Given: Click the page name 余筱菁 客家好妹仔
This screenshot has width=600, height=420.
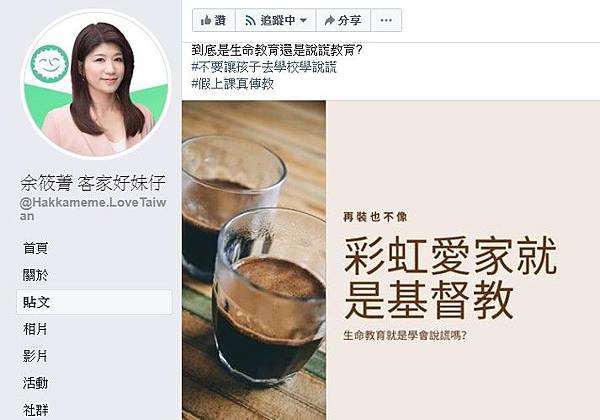Looking at the screenshot, I should [x=93, y=183].
